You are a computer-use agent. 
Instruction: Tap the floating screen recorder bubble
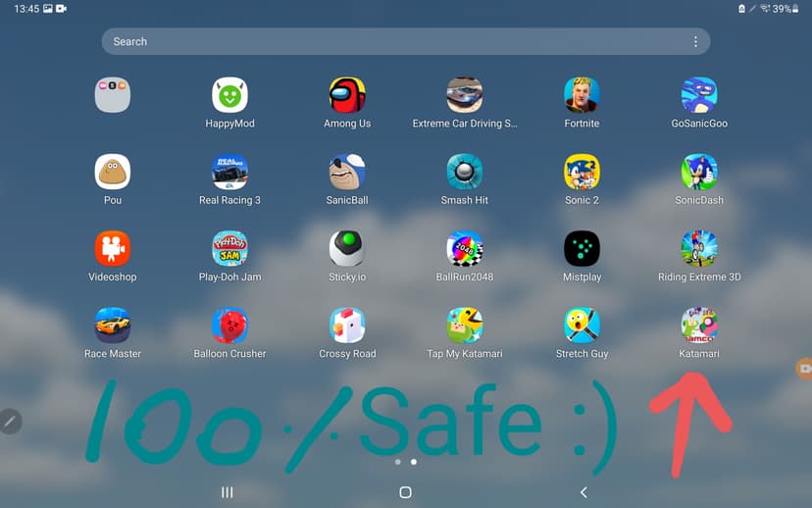click(804, 368)
